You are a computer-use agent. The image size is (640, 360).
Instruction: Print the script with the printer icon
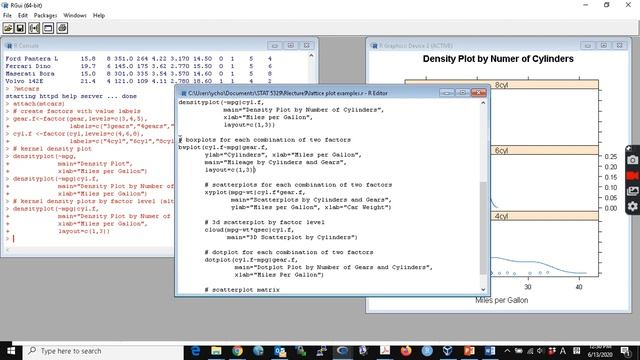coord(62,28)
